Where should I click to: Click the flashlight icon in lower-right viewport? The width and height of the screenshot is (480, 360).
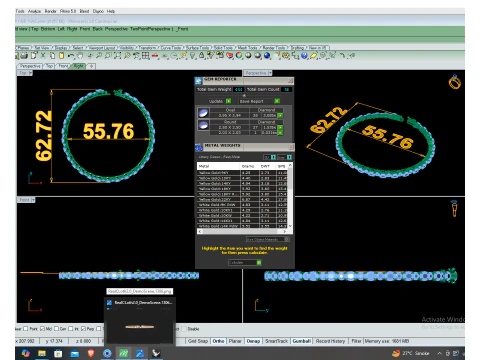pos(454,208)
